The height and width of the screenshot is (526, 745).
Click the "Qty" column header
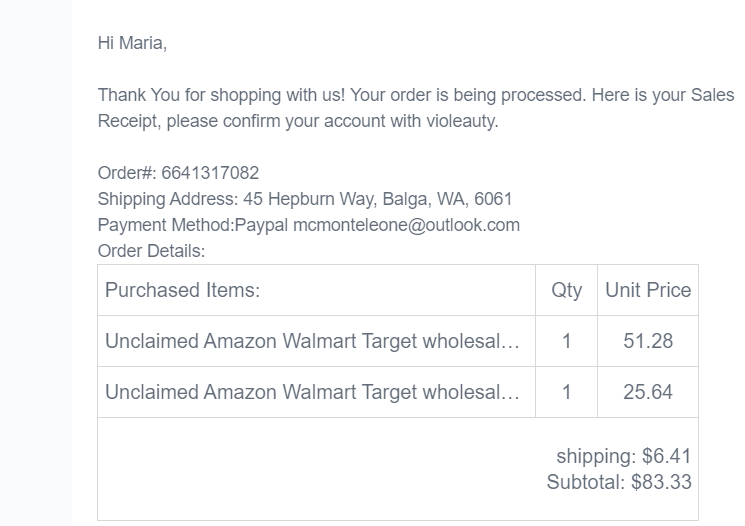click(566, 290)
